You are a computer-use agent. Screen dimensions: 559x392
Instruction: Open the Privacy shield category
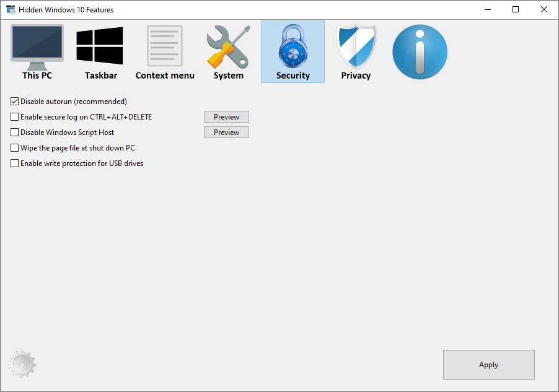click(x=356, y=52)
